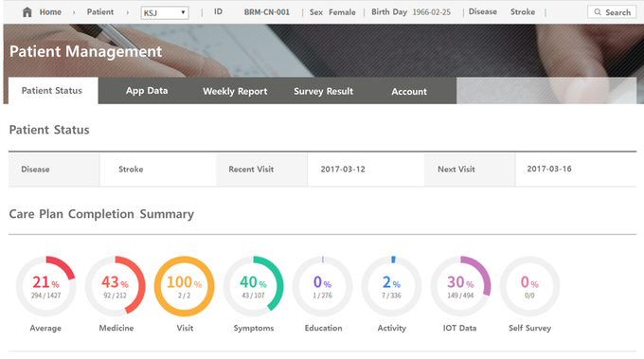Image resolution: width=644 pixels, height=359 pixels.
Task: Click the Average 21% completion ring
Action: [x=46, y=286]
